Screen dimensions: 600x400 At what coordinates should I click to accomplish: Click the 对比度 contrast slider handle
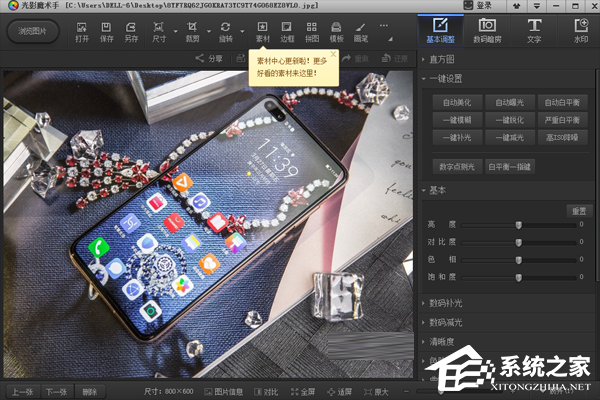(518, 242)
